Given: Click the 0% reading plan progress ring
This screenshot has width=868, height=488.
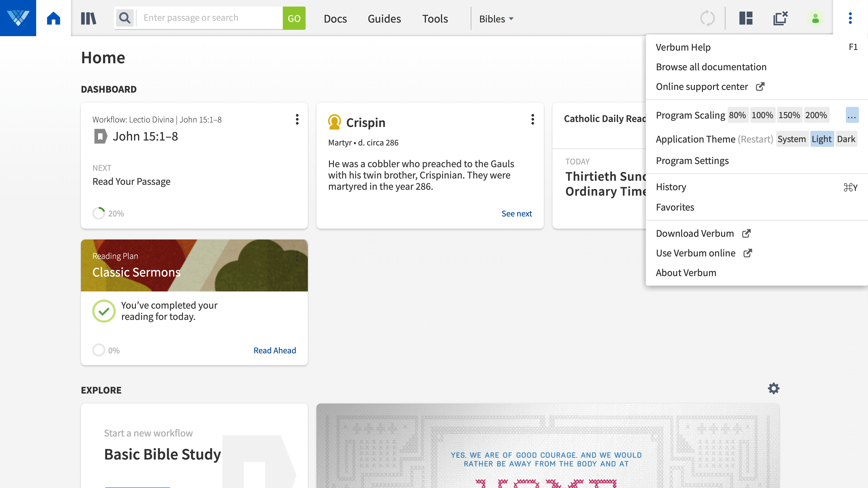Looking at the screenshot, I should coord(99,350).
